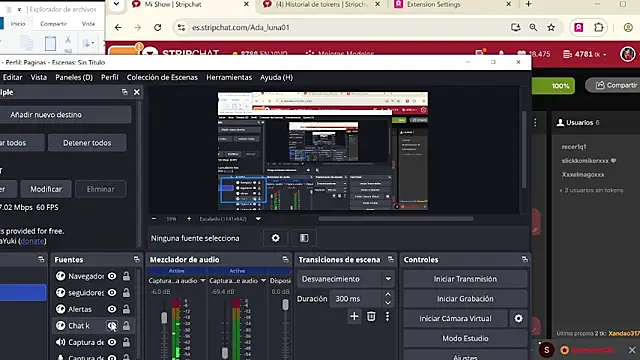The width and height of the screenshot is (640, 360).
Task: Click Añadir nuevo destino button
Action: click(x=65, y=115)
